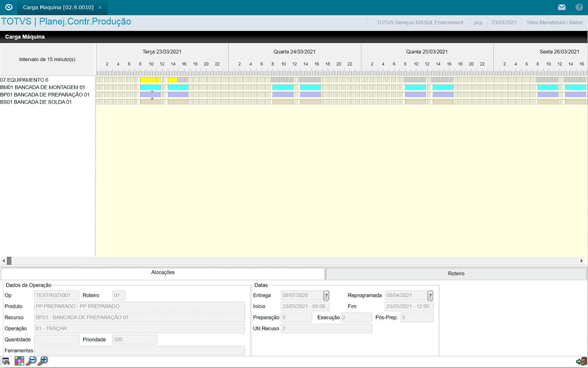Open the color legend grid icon
588x368 pixels.
[x=19, y=361]
